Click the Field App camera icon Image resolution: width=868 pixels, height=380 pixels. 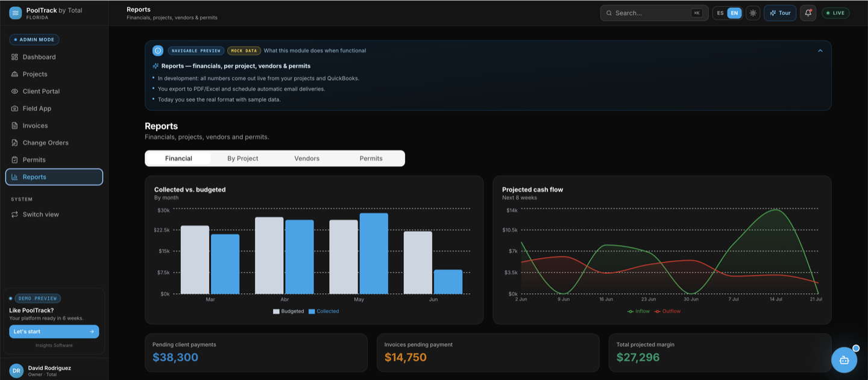15,108
